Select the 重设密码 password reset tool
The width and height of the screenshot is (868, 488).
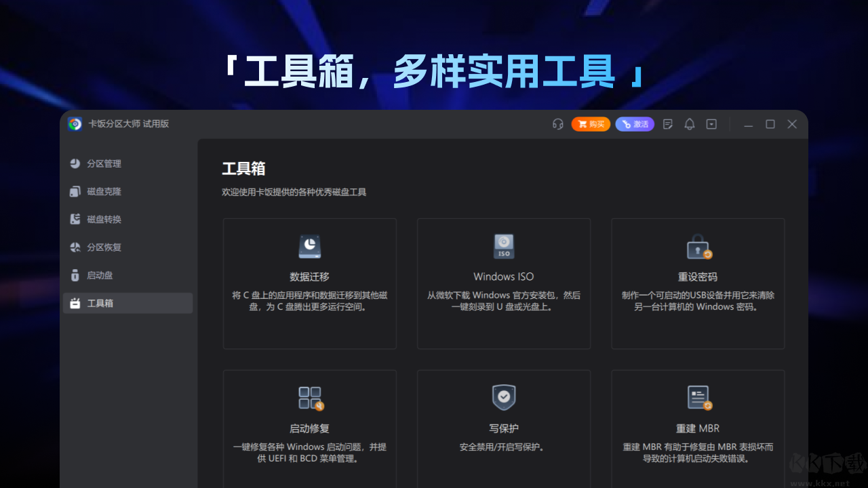[x=697, y=247]
